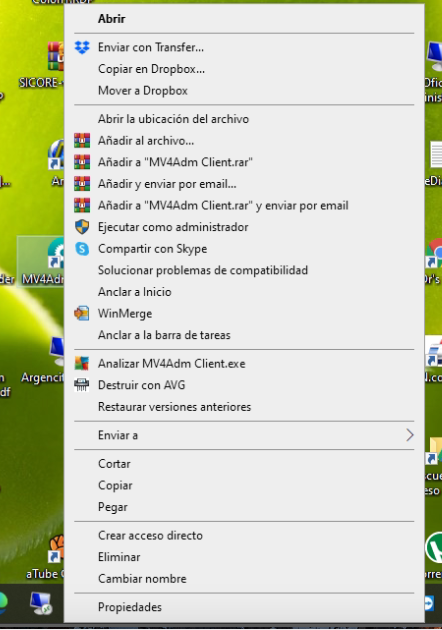This screenshot has height=630, width=442.
Task: Click the AVG icon beside Analizar MV4Adm Client.exe
Action: click(x=82, y=364)
